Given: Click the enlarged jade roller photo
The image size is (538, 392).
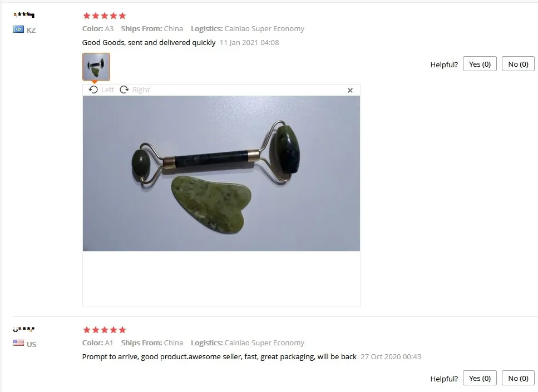Looking at the screenshot, I should (221, 173).
